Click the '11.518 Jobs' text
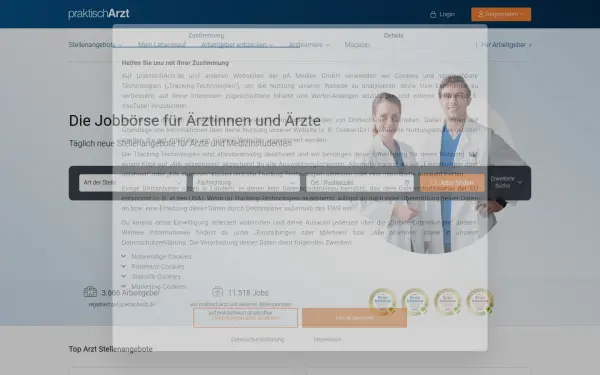Screen dimensions: 600x375 [x=248, y=293]
